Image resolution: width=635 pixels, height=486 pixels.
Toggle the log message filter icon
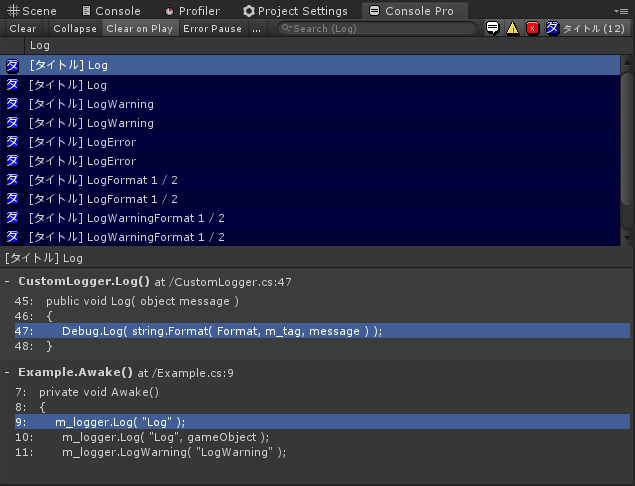pos(492,28)
